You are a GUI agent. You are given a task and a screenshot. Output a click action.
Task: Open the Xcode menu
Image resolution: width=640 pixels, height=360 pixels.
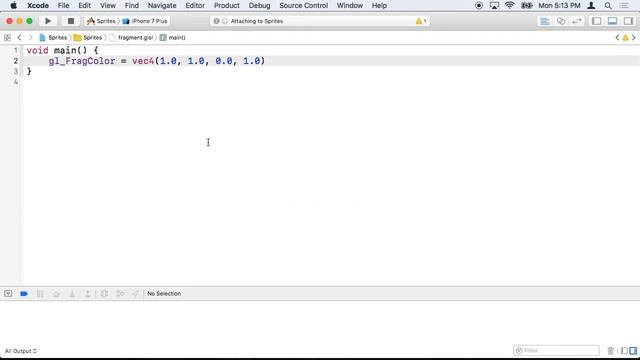[x=38, y=6]
